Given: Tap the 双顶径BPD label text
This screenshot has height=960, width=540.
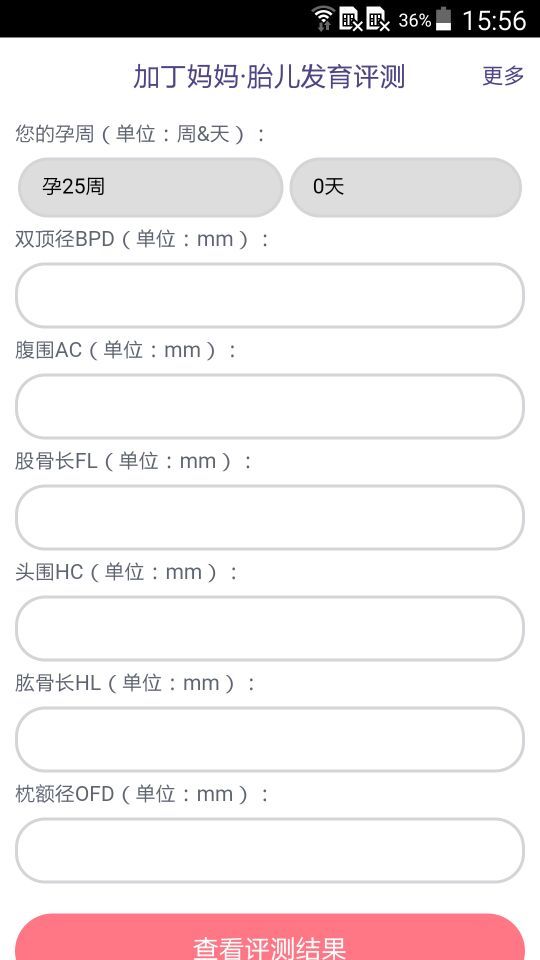Looking at the screenshot, I should (x=65, y=239).
